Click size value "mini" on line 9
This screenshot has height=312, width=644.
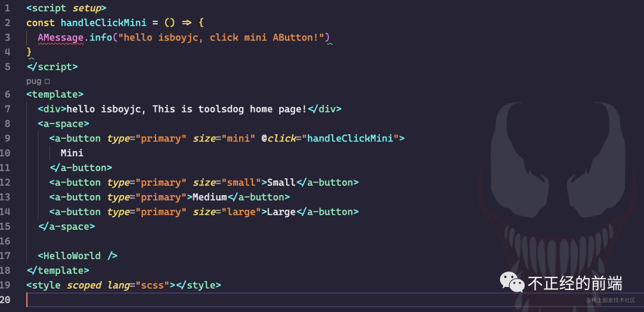coord(238,138)
